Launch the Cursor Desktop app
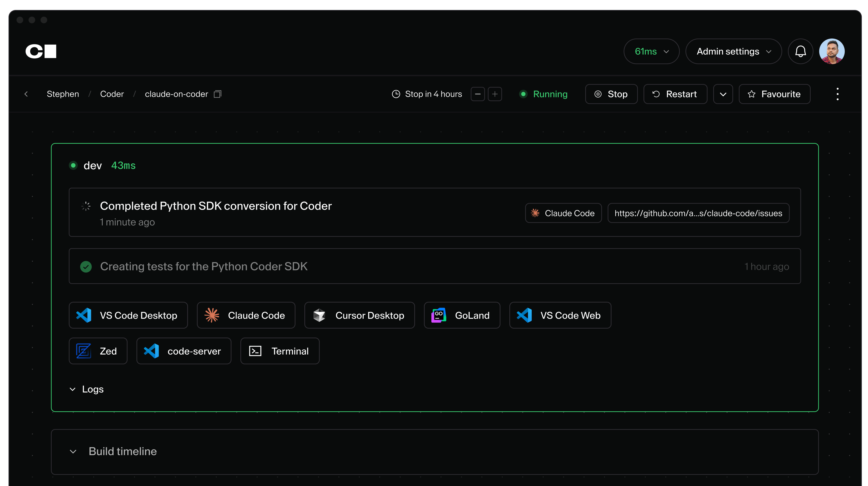This screenshot has height=486, width=868. (359, 315)
